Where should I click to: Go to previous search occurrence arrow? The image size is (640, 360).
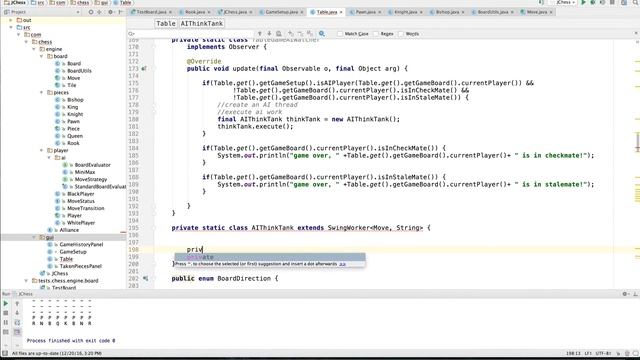pos(260,33)
